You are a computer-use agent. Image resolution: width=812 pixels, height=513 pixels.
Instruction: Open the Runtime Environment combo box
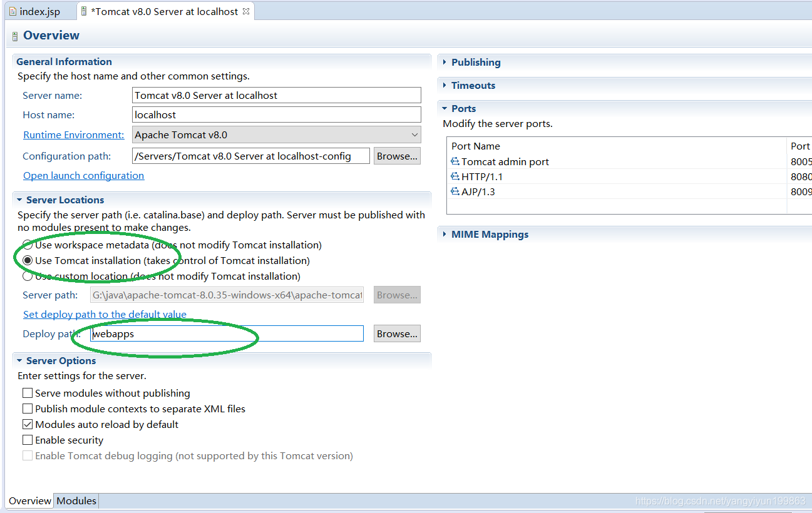pyautogui.click(x=277, y=135)
